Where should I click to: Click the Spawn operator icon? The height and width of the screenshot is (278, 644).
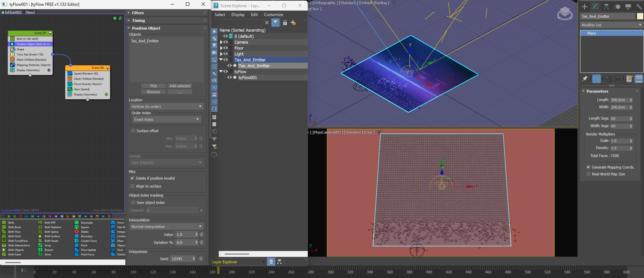tap(77, 227)
